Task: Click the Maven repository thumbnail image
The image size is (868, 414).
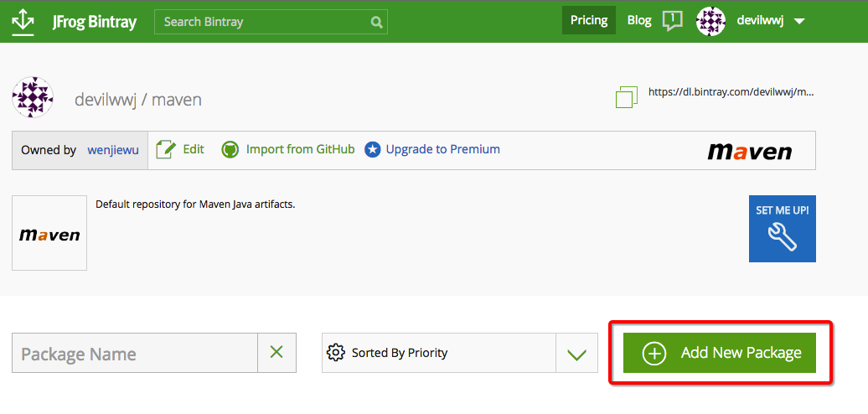Action: coord(49,233)
